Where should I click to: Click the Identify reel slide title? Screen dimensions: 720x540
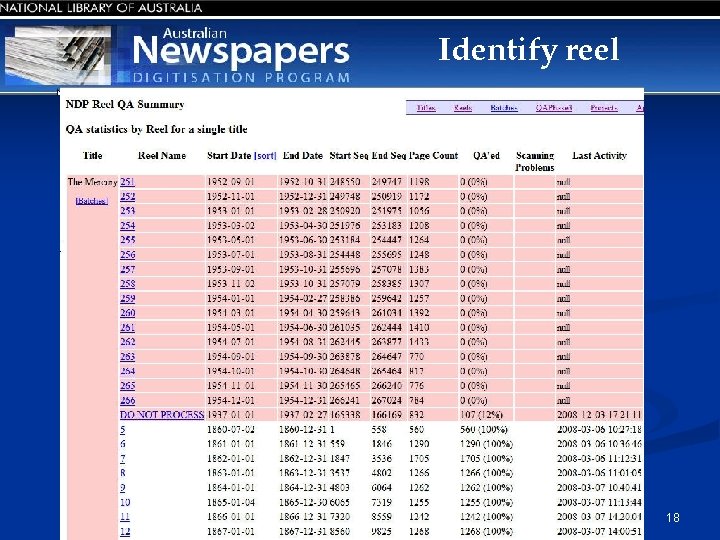point(529,50)
